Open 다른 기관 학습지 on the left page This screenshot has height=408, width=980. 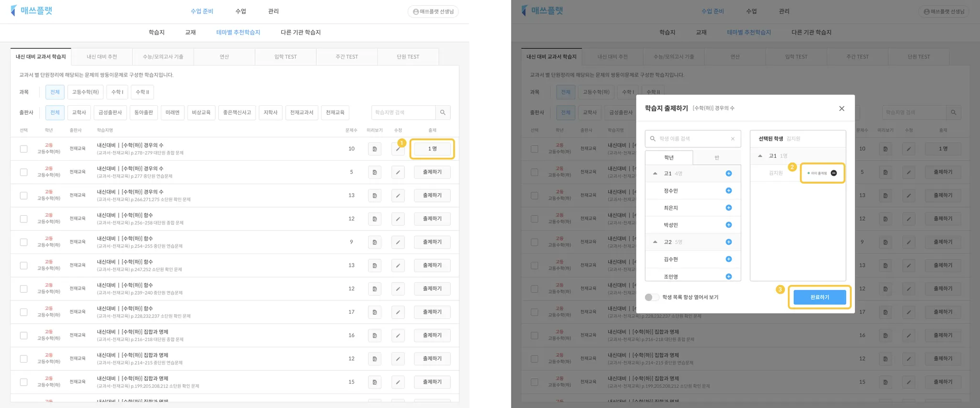pos(301,33)
